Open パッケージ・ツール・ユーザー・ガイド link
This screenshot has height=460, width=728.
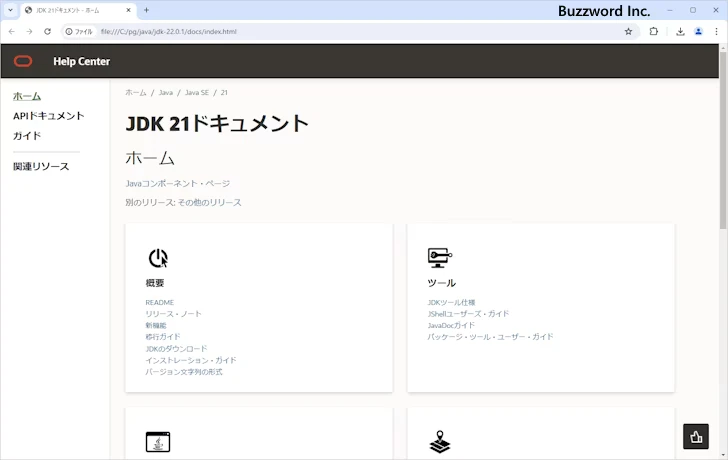tap(490, 337)
